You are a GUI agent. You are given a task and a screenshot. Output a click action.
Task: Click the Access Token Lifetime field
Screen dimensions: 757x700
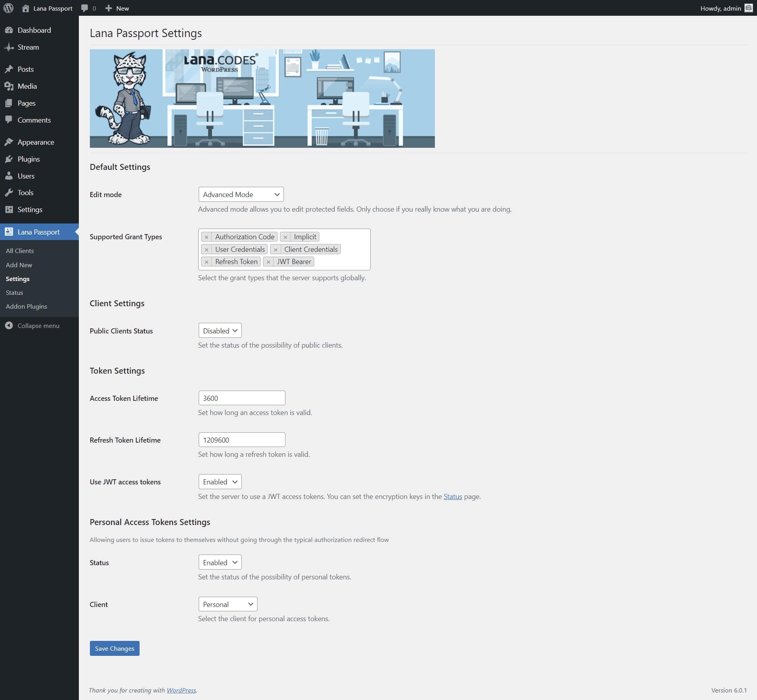(242, 398)
